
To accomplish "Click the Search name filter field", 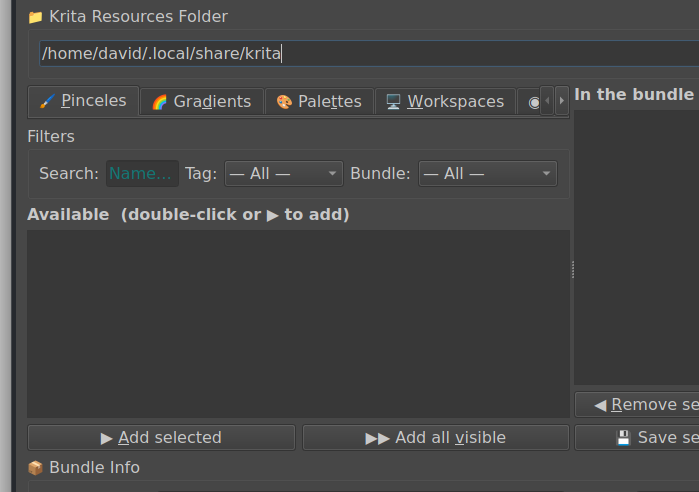I will [142, 174].
